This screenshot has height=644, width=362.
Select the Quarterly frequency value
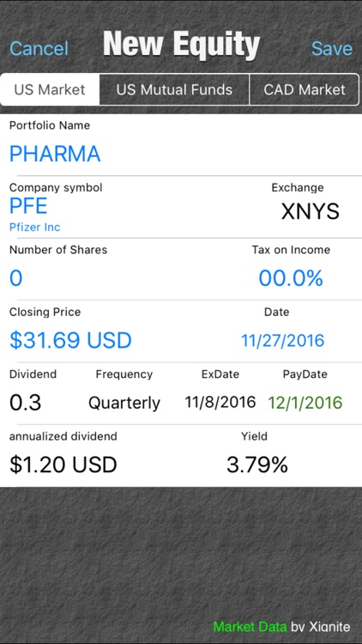pyautogui.click(x=124, y=404)
